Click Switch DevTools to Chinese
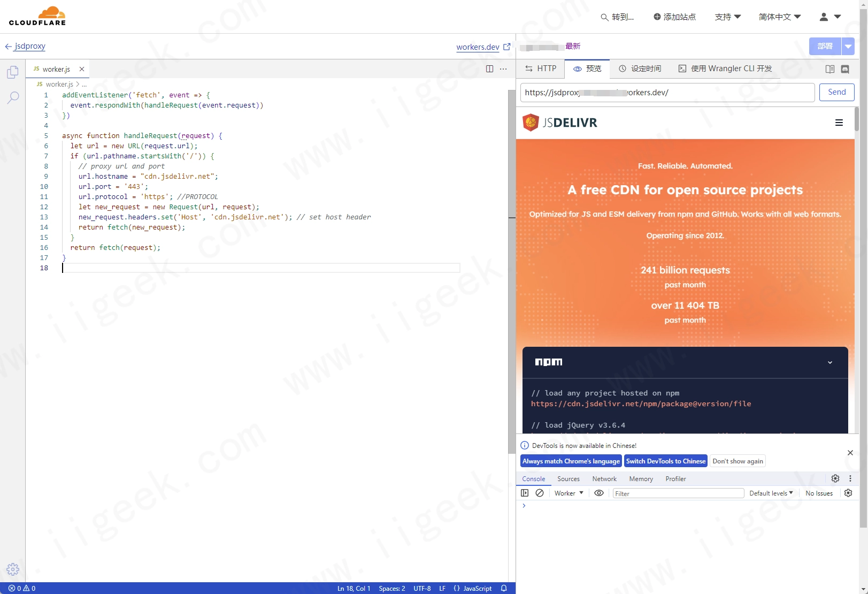The image size is (868, 594). click(x=666, y=461)
